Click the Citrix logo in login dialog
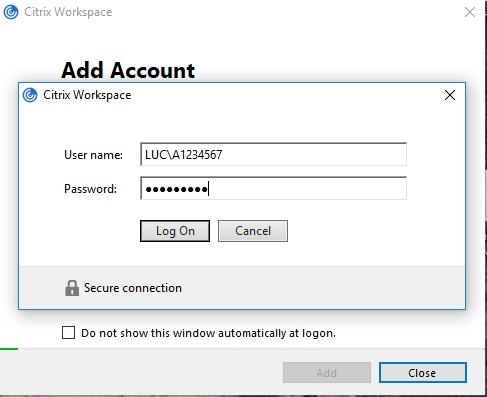Screen dimensions: 487x397 [30, 95]
